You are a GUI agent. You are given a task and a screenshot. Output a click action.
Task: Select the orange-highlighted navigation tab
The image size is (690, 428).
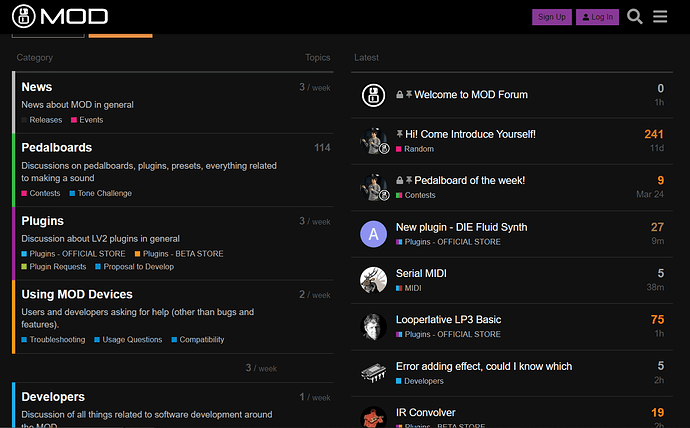pos(121,36)
